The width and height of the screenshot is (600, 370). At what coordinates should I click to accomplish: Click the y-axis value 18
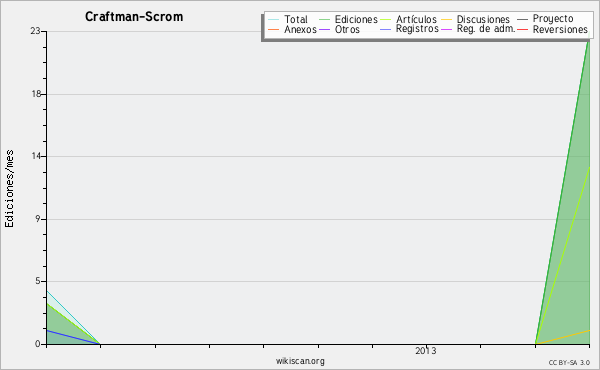[36, 94]
